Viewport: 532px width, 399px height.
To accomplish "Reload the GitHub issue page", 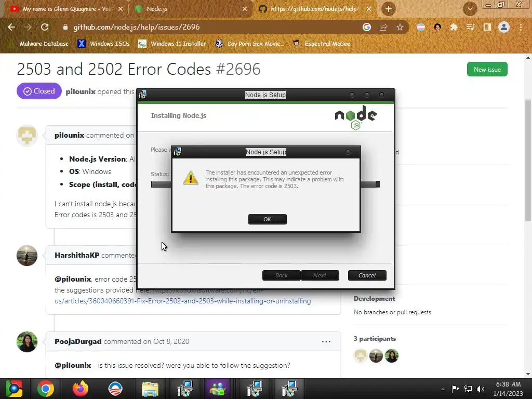I will click(x=45, y=27).
